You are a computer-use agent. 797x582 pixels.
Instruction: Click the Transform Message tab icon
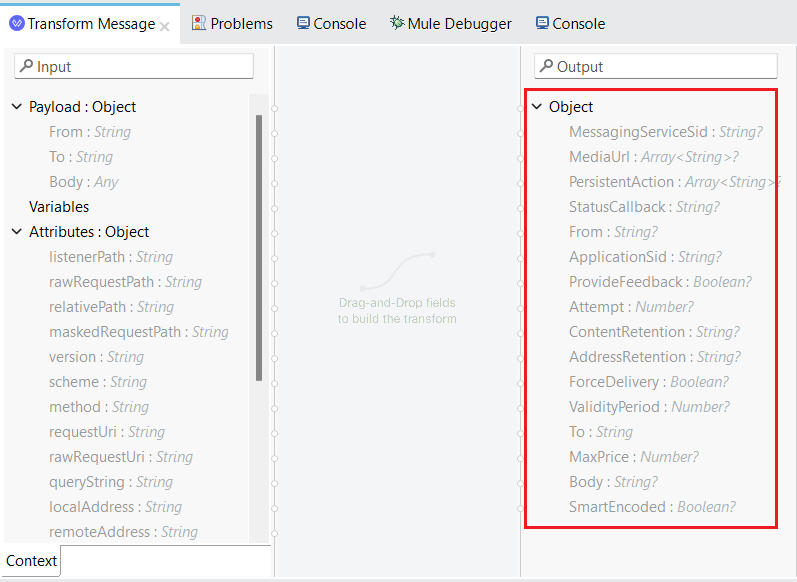(x=17, y=23)
